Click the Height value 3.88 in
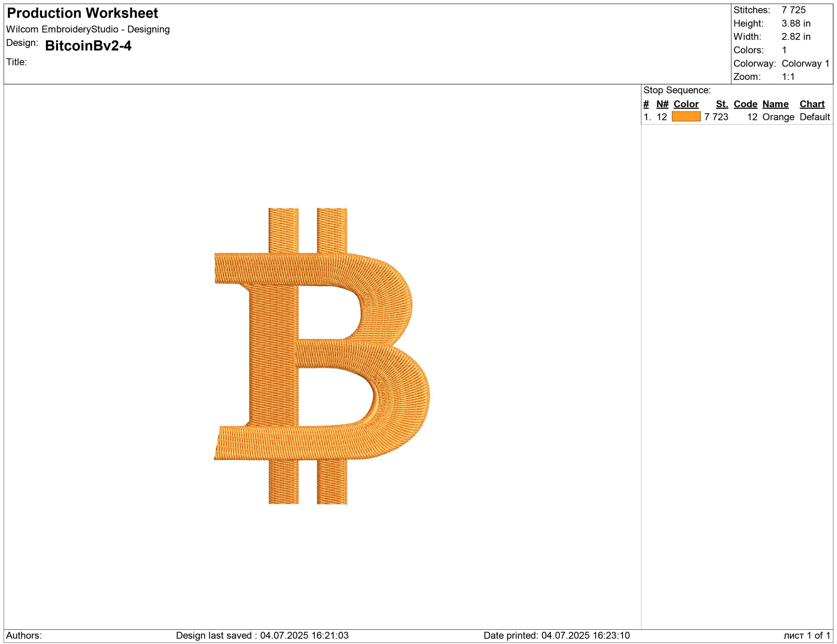The image size is (837, 644). (x=796, y=23)
